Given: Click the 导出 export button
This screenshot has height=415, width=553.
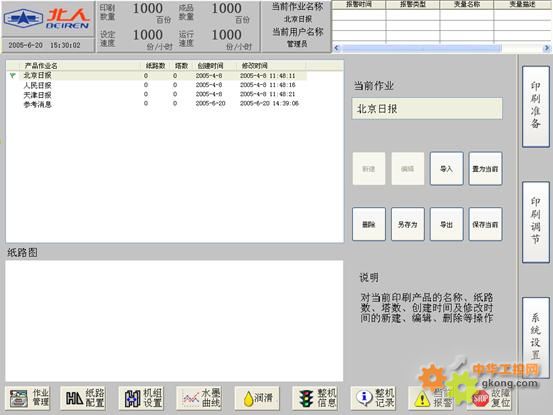Looking at the screenshot, I should click(446, 224).
